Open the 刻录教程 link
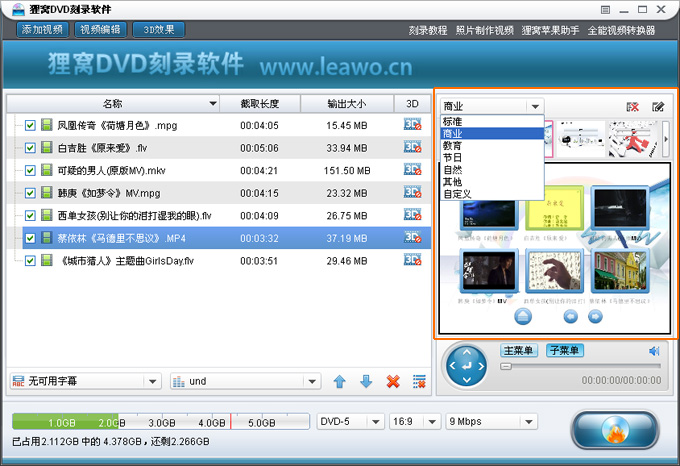This screenshot has width=680, height=466. [x=428, y=30]
